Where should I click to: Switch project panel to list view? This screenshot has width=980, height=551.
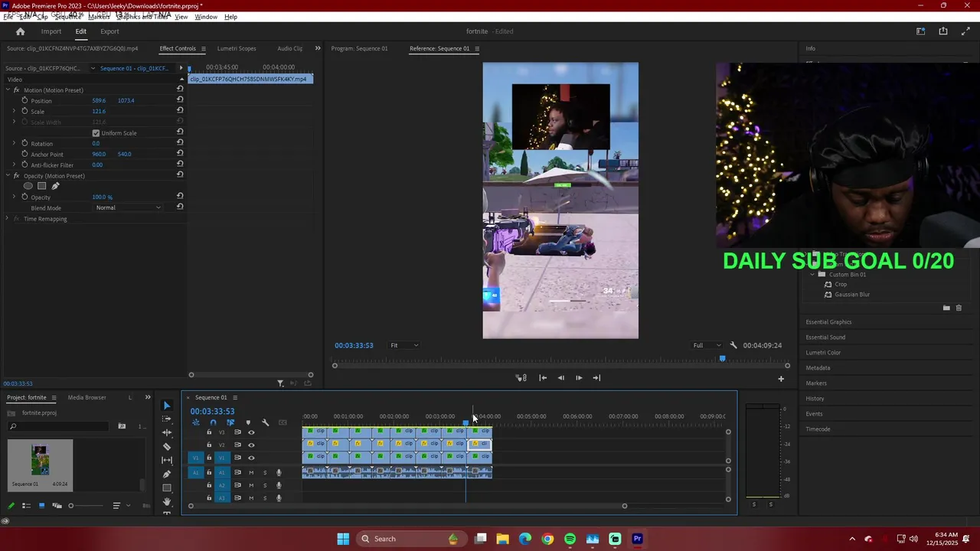click(x=26, y=506)
